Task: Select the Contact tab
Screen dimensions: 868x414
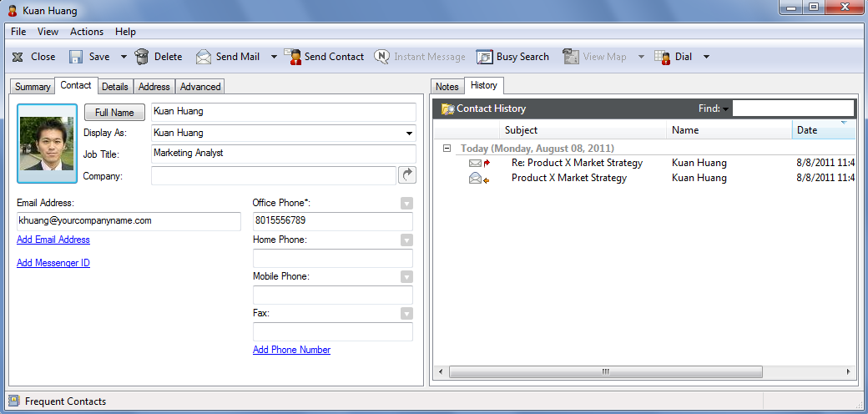Action: pyautogui.click(x=76, y=85)
